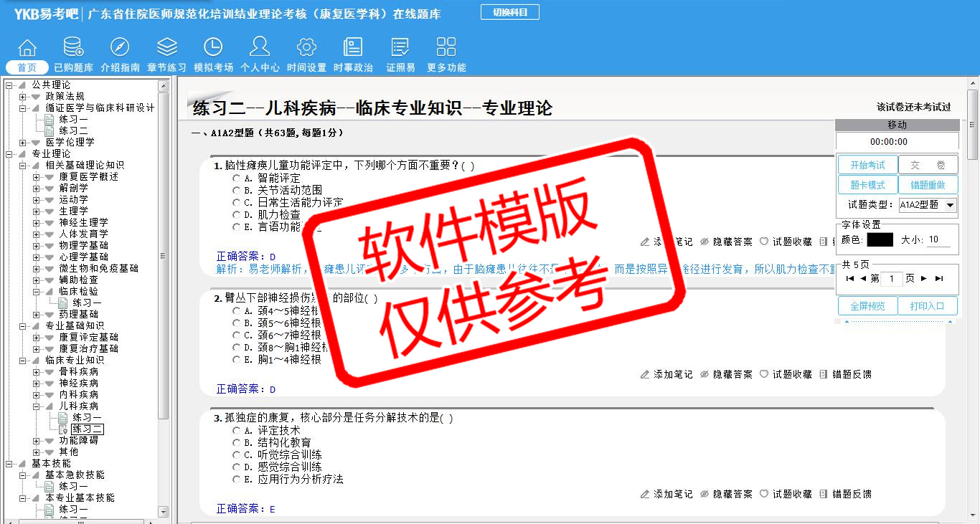This screenshot has height=524, width=980.
Task: Click the 介绍指南 compass icon
Action: [120, 48]
